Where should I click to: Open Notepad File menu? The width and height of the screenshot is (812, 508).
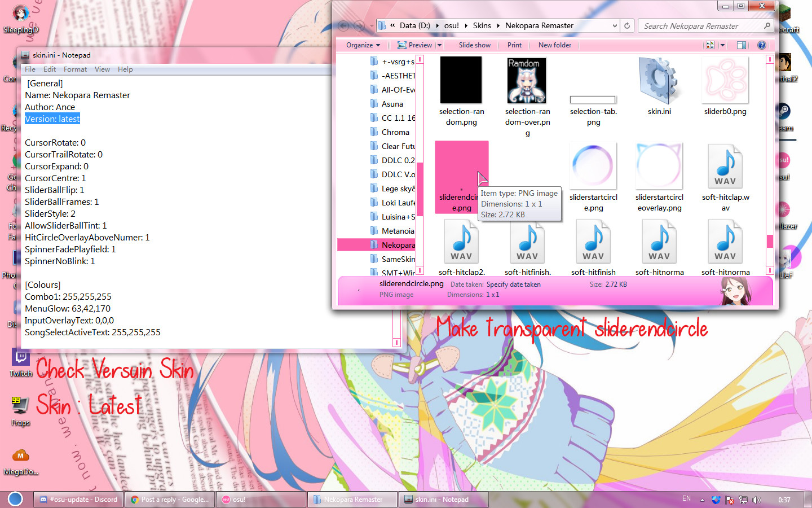pos(30,69)
